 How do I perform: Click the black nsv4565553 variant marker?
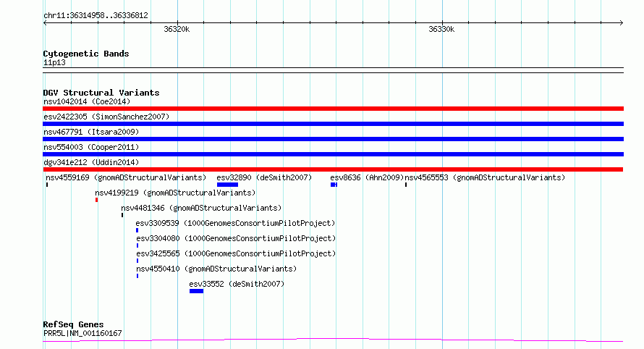[x=406, y=185]
